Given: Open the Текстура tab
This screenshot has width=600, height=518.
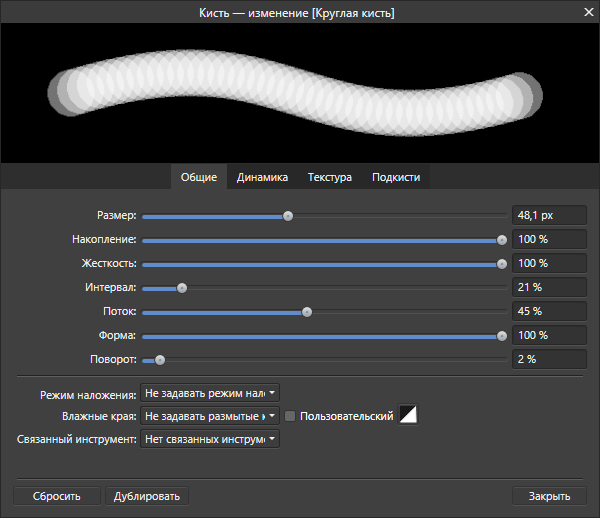Looking at the screenshot, I should click(x=329, y=177).
